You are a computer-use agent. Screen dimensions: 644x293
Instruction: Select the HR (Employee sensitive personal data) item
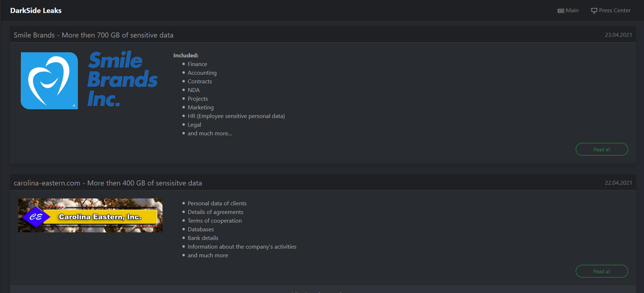236,116
